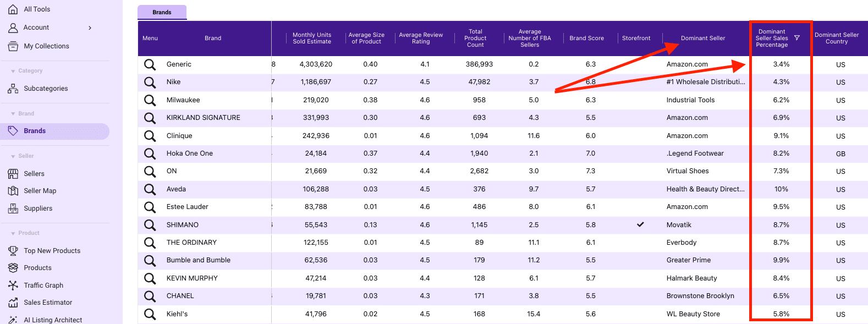The width and height of the screenshot is (868, 324).
Task: Click filter icon on Dominant Seller Sales Percentage
Action: (797, 38)
